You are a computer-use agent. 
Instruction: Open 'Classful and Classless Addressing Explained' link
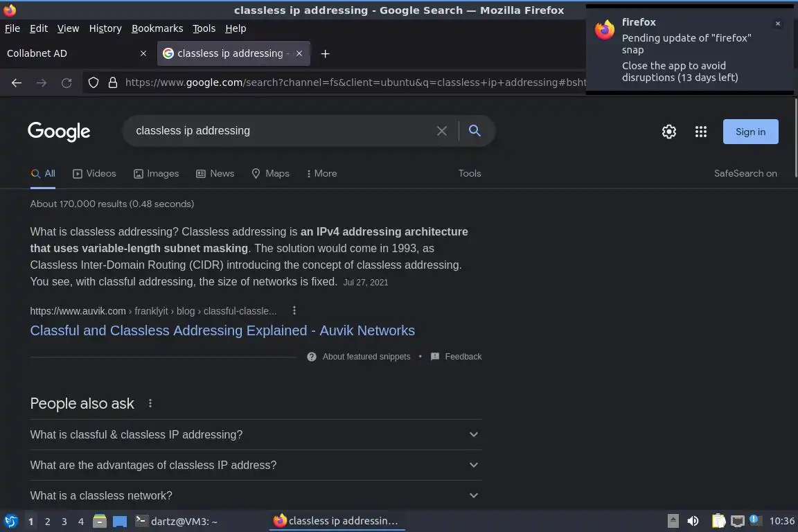222,330
